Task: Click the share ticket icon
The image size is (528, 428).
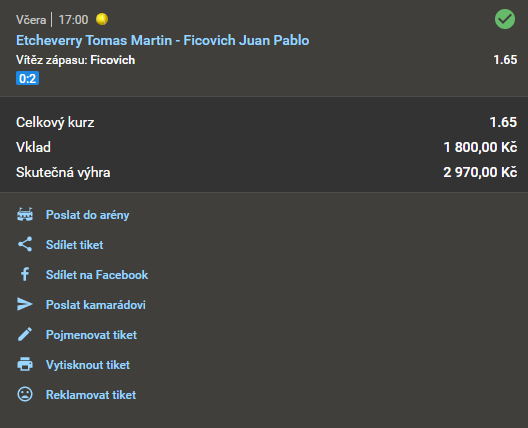Action: pyautogui.click(x=25, y=244)
